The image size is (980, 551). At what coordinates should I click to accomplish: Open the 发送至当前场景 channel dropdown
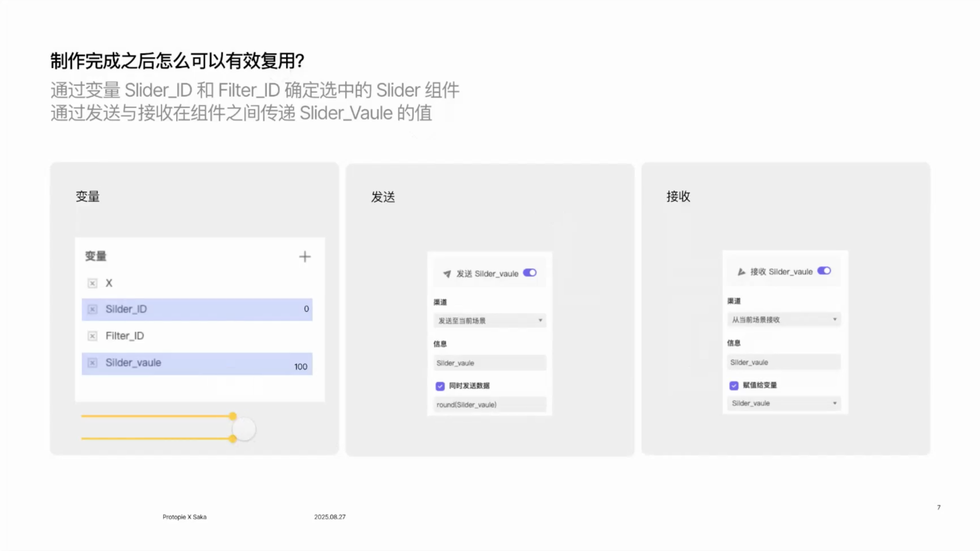[x=489, y=320]
